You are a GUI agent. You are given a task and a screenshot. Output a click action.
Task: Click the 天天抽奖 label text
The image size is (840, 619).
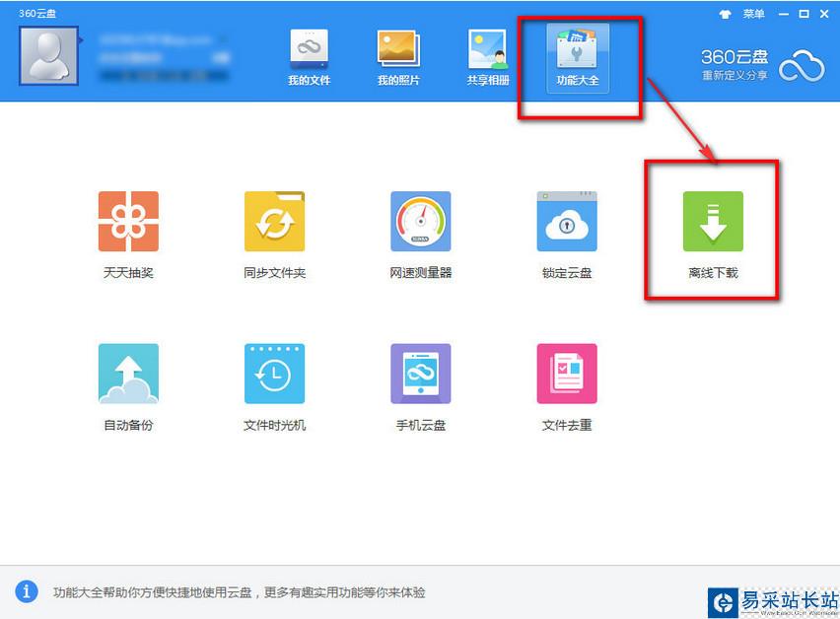click(x=128, y=273)
